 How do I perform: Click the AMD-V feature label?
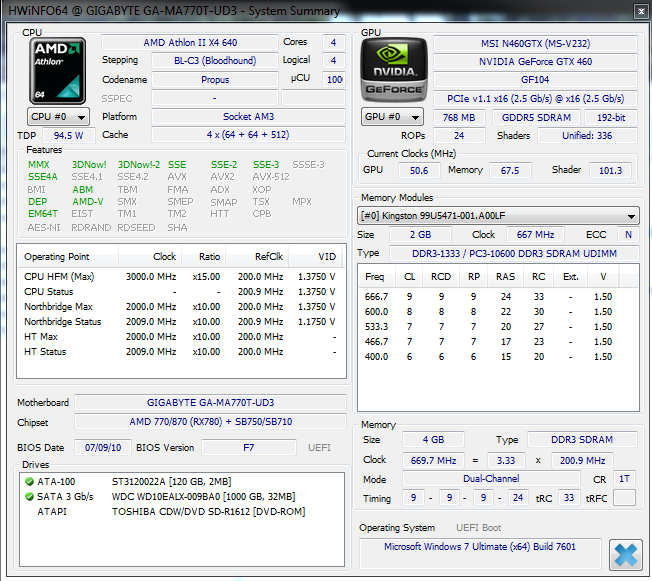pos(88,202)
